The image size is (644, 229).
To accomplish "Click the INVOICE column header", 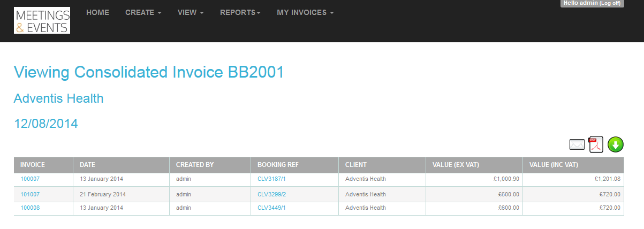I will pos(43,165).
